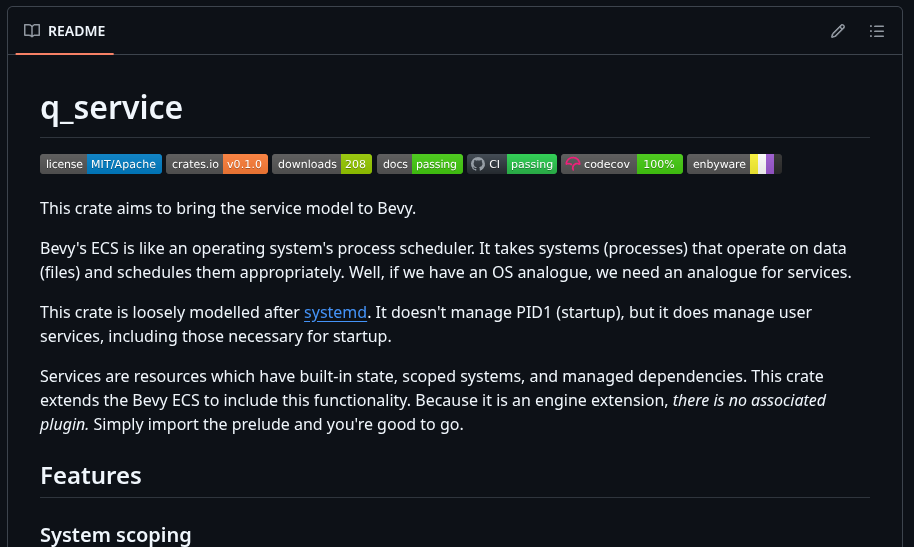Click the "This crate aims" intro paragraph
This screenshot has height=547, width=914.
pos(227,208)
